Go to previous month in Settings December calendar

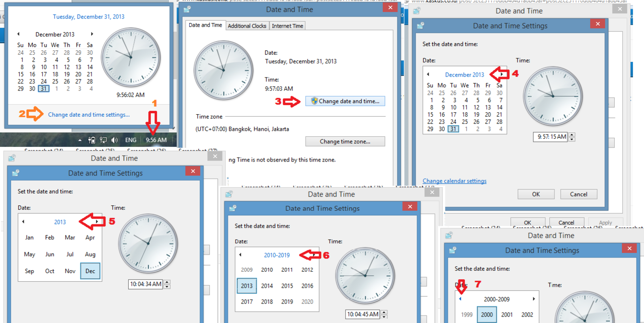coord(428,74)
